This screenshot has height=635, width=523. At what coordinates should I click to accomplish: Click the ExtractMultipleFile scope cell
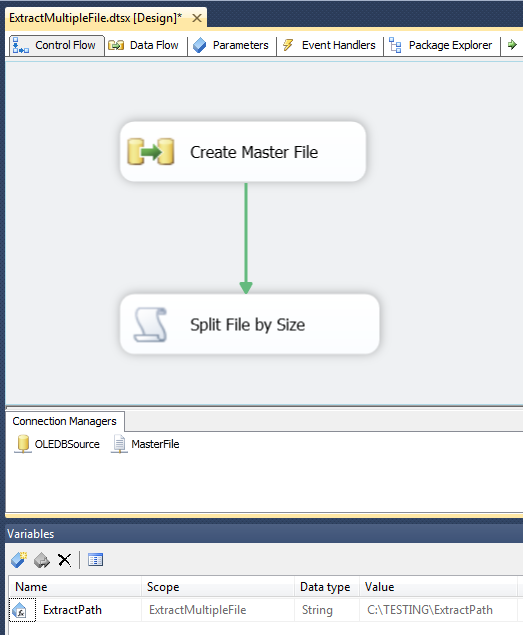click(218, 610)
